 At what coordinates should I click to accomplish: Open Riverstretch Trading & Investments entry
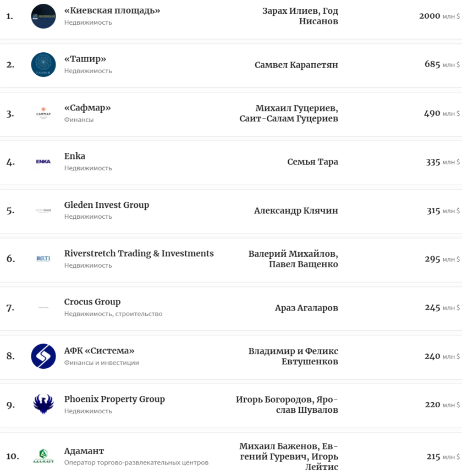139,253
